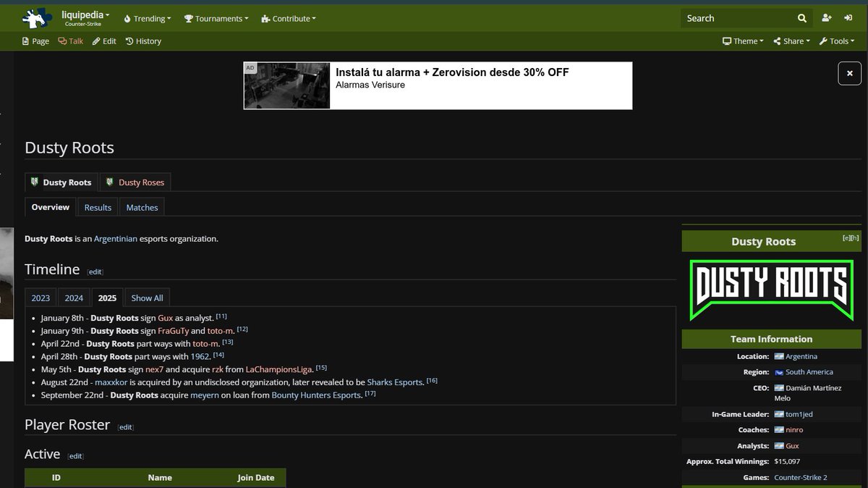Open the rzk player link
868x488 pixels.
218,369
